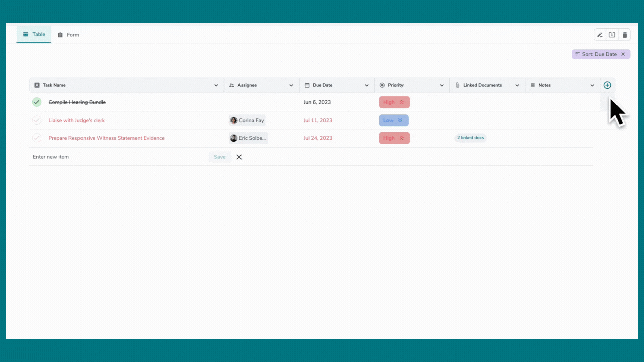Image resolution: width=644 pixels, height=362 pixels.
Task: Mark Liaise with Judge's clerk as complete
Action: [37, 120]
